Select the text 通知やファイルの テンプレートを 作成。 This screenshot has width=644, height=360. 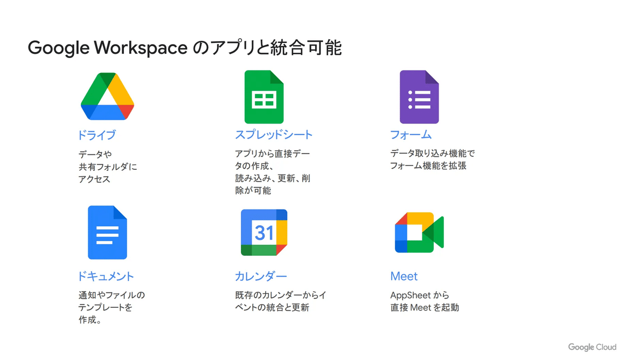pos(112,308)
